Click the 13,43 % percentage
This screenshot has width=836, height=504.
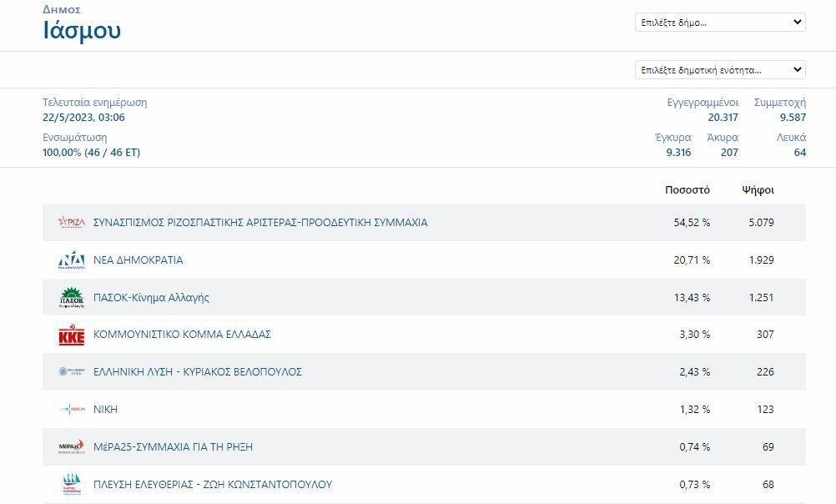click(x=692, y=298)
